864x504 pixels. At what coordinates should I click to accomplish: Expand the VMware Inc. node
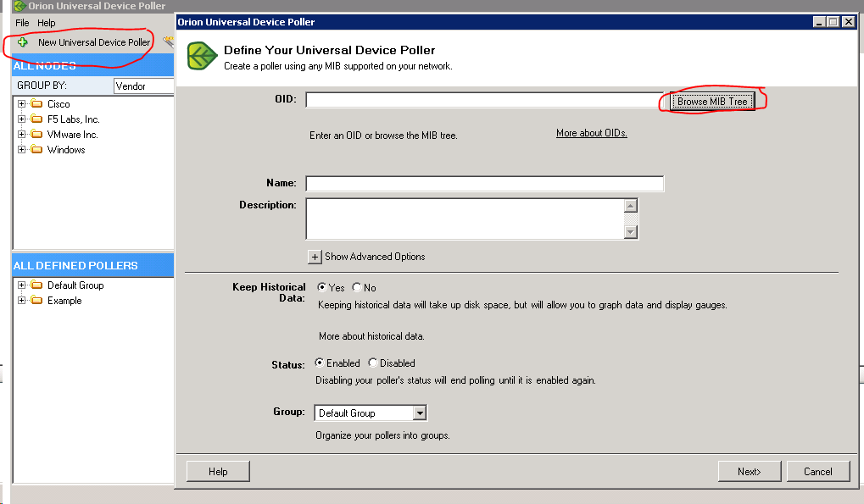pos(21,134)
